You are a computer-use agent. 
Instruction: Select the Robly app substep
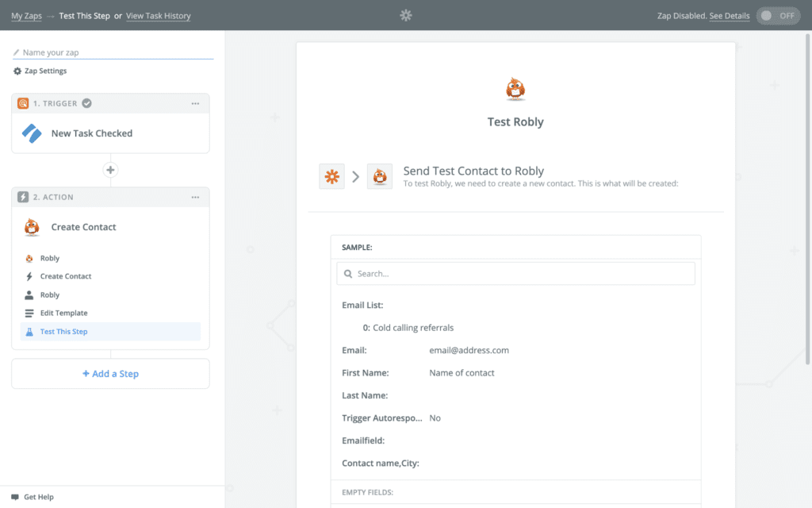point(110,258)
